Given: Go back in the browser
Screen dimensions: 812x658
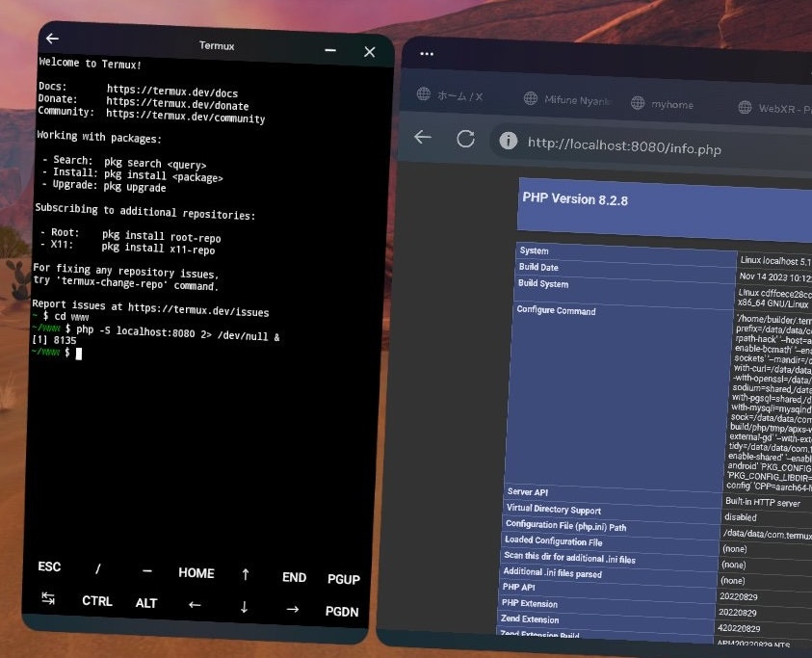Looking at the screenshot, I should pos(423,137).
